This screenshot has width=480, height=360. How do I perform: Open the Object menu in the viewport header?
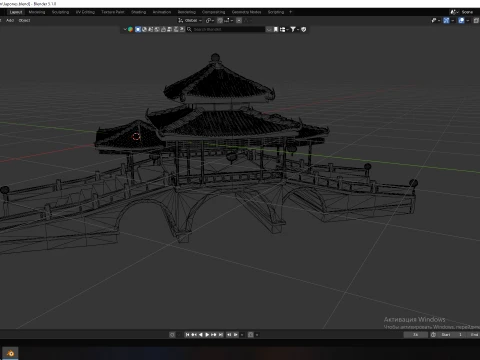pos(24,20)
